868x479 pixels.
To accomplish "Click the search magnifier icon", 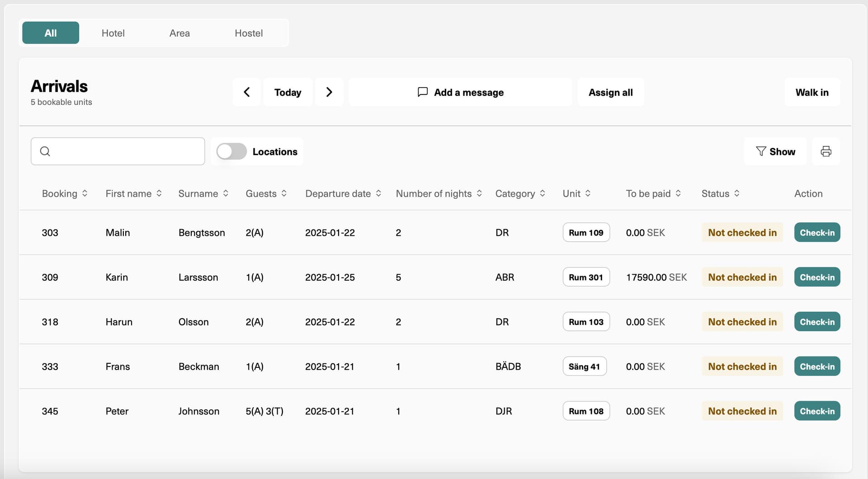I will click(45, 151).
